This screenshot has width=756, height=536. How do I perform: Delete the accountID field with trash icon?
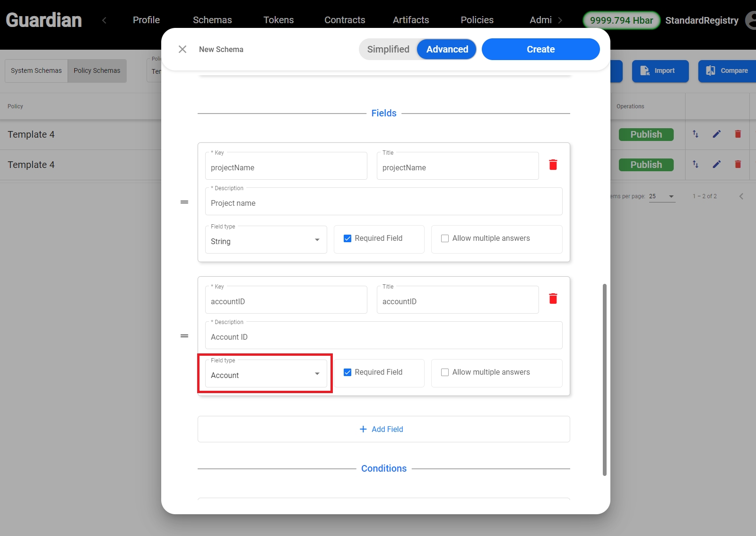click(x=553, y=299)
